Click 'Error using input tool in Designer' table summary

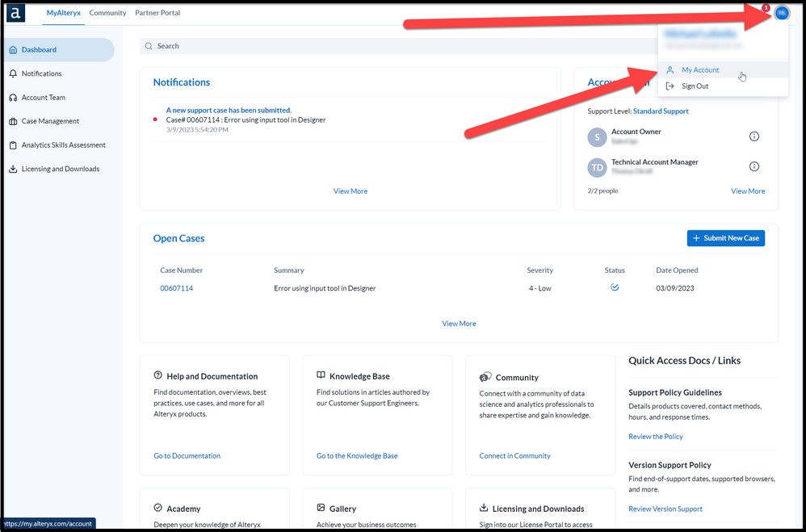point(325,288)
